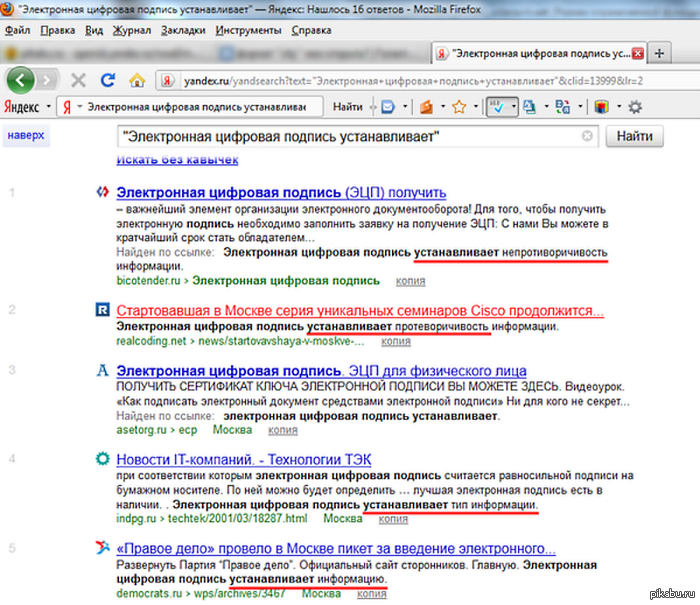The height and width of the screenshot is (605, 700).
Task: Click the A favicon beside result 3
Action: coord(103,370)
